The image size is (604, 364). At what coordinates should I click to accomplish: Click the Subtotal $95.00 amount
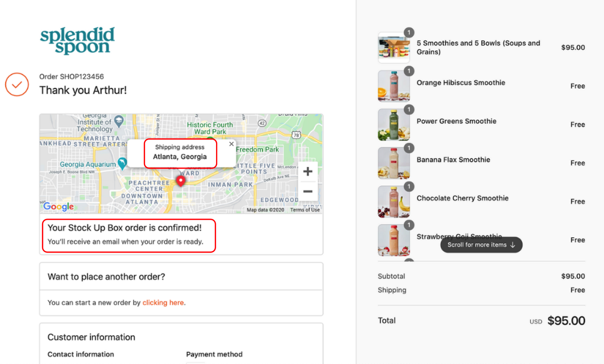point(573,276)
